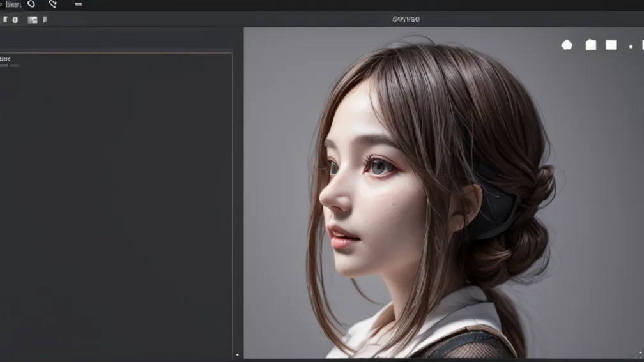Click the centered title text above the viewport
644x362 pixels.
(x=406, y=19)
